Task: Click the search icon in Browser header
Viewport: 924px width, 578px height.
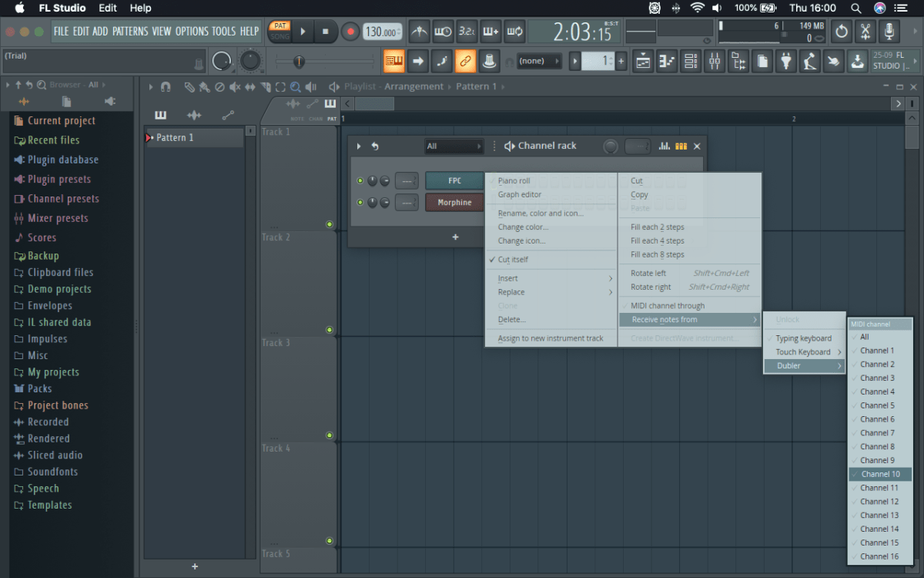Action: (x=42, y=85)
